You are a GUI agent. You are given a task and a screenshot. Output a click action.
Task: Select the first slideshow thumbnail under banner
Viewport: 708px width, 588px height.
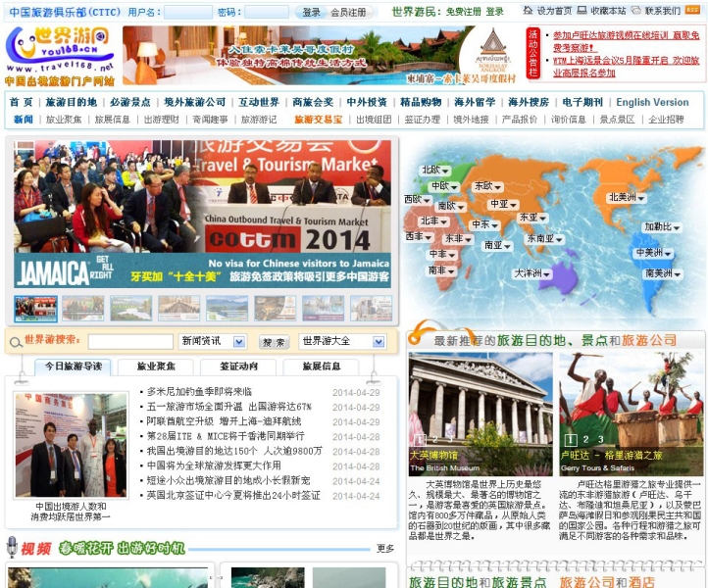point(36,309)
